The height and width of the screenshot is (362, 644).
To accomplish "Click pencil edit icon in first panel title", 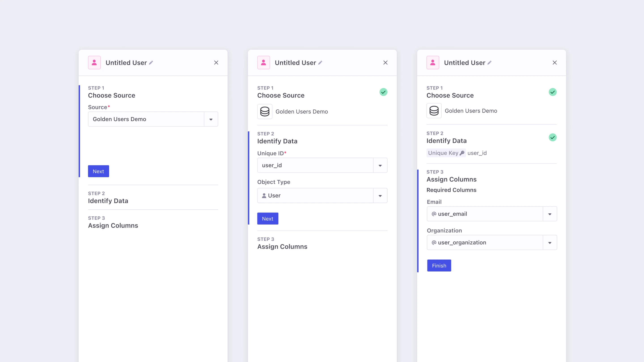I will (x=151, y=63).
